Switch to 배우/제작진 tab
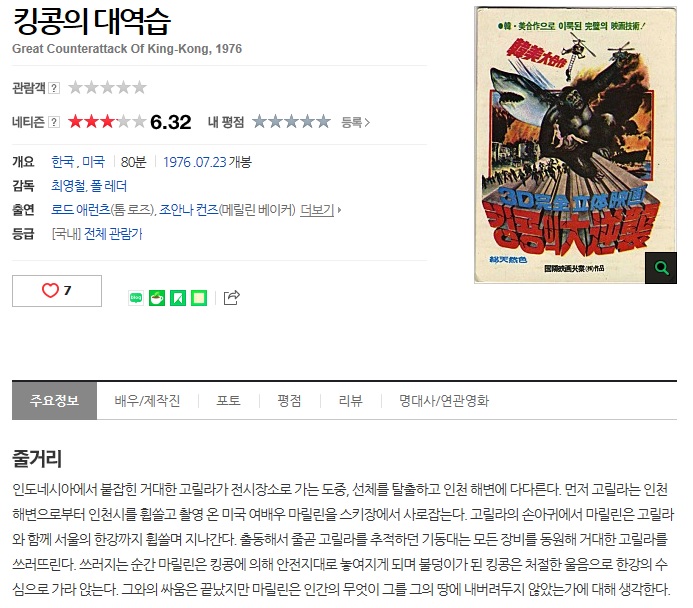This screenshot has height=608, width=693. point(147,401)
